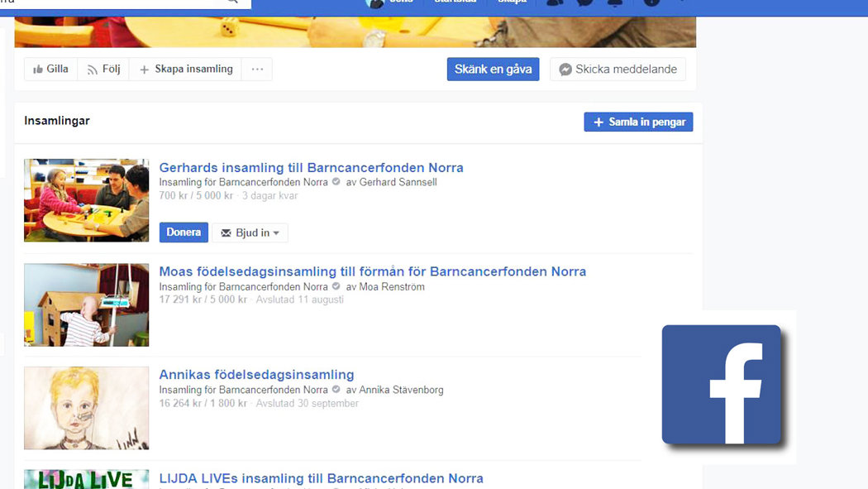Click Skapa insamling plus button

point(186,70)
